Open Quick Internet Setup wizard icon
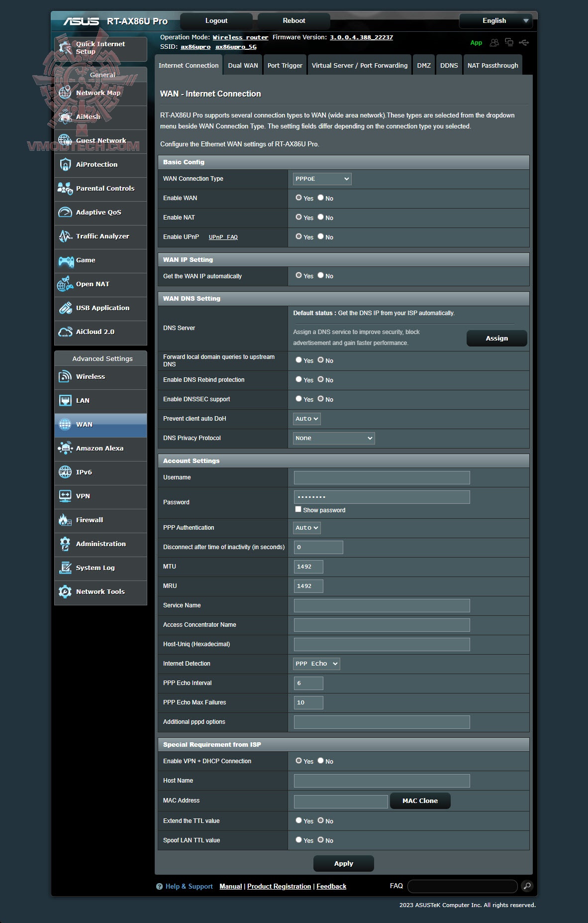Viewport: 588px width, 923px height. pyautogui.click(x=65, y=48)
